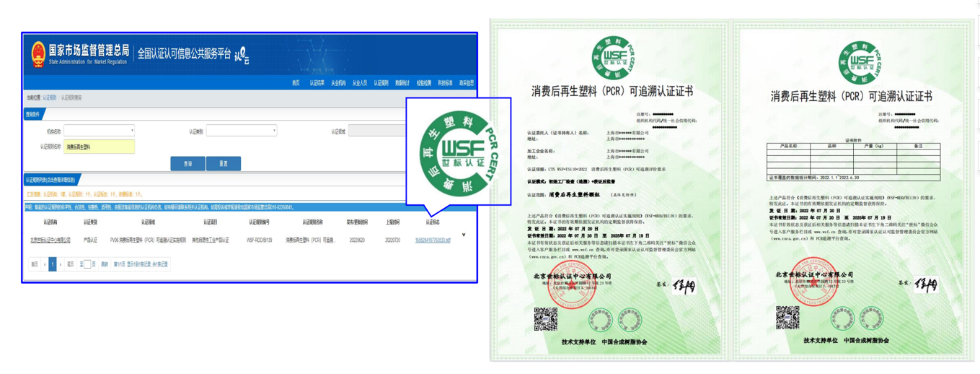Screen dimensions: 980x374
Task: Click the previous page arrow in pagination
Action: 44,264
